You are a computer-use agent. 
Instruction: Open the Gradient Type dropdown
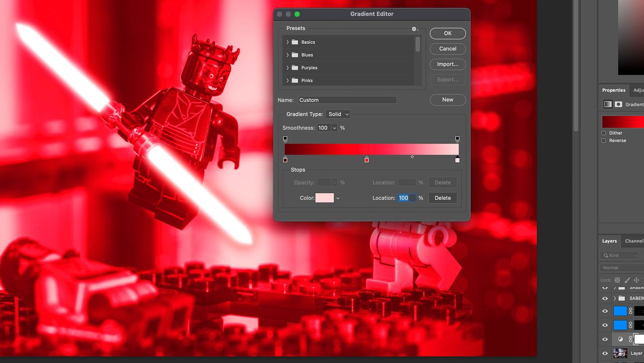point(338,114)
